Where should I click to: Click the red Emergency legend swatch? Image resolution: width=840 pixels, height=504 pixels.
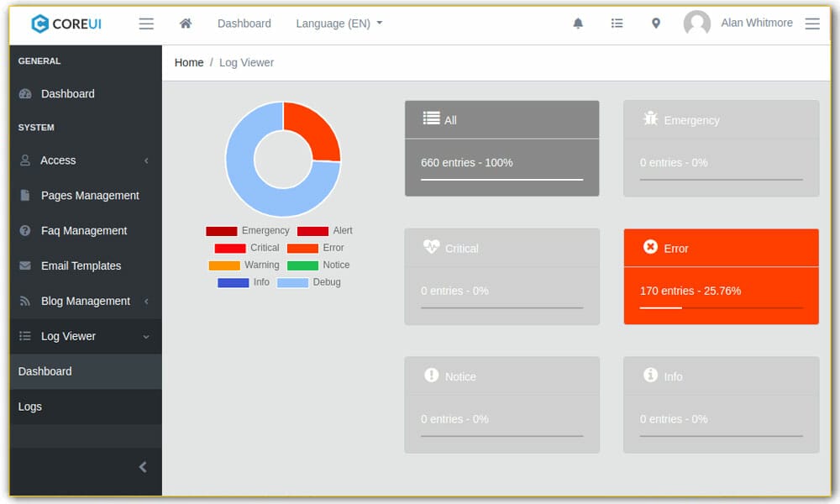[220, 230]
